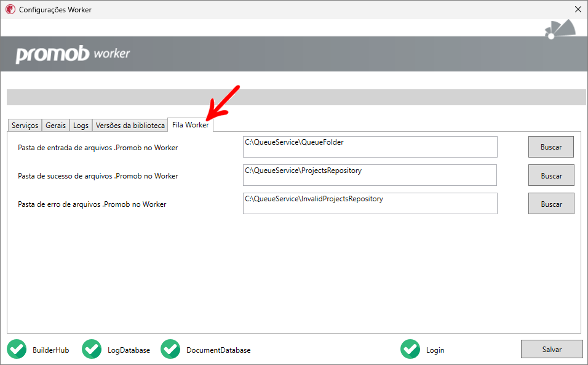
Task: Click the DocumentDatabase status label
Action: (218, 350)
